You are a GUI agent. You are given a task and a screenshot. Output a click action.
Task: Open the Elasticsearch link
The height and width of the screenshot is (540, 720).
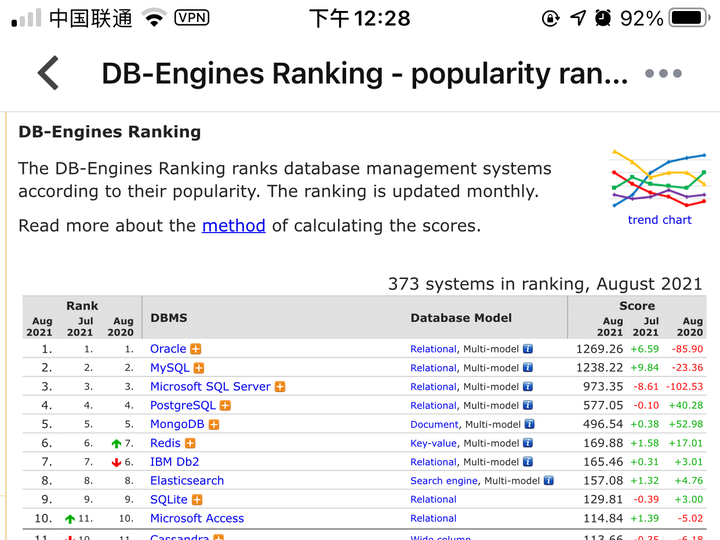tap(187, 481)
